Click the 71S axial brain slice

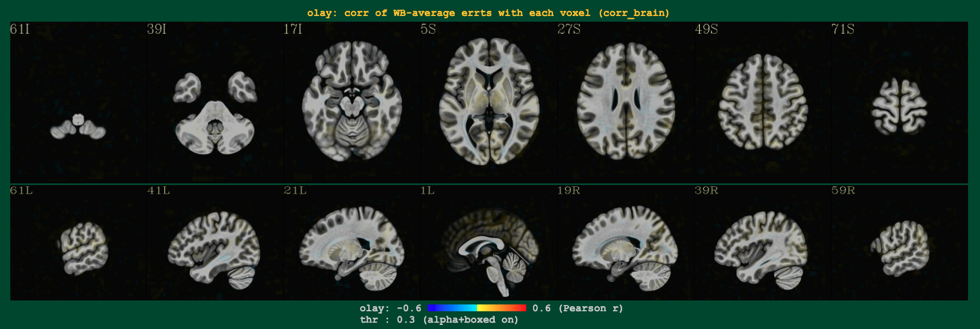(x=900, y=107)
